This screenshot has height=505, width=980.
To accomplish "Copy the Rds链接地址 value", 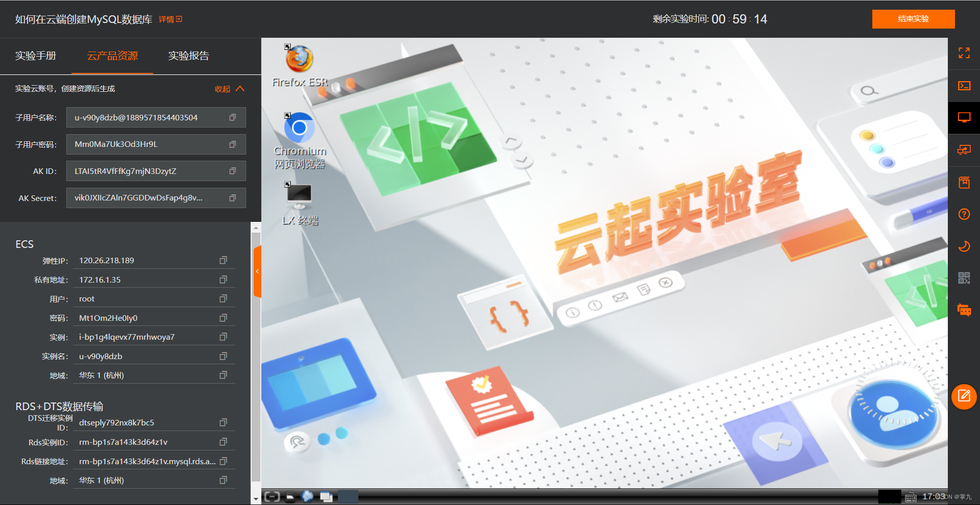I will pyautogui.click(x=223, y=461).
